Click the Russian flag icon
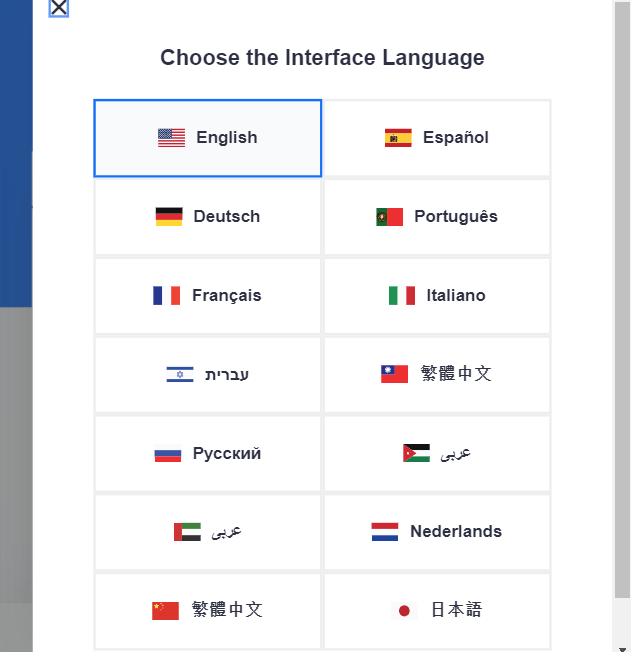Screen dimensions: 631x652 tap(168, 454)
